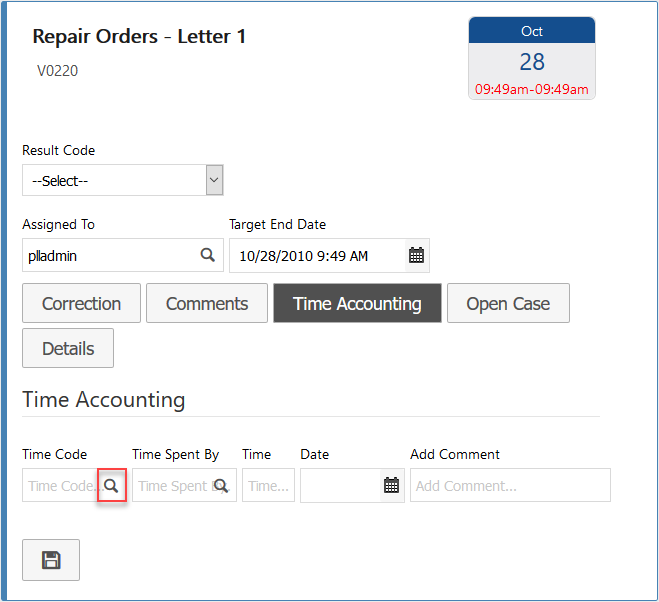Click the Time Accounting Date text box
659x602 pixels.
point(340,485)
